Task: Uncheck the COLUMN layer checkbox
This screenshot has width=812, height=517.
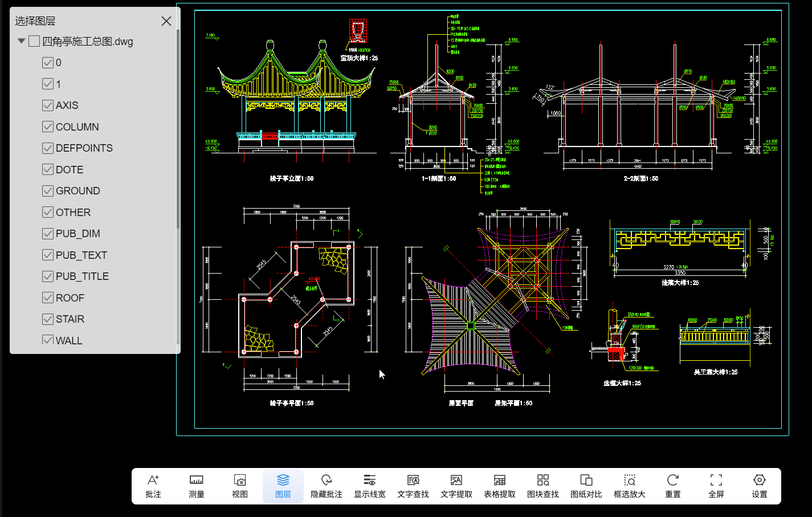Action: [48, 127]
